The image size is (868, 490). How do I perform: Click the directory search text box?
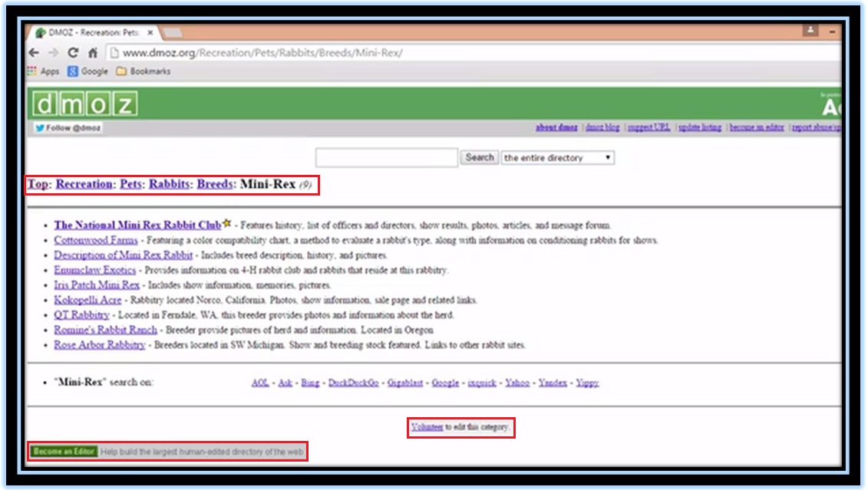[x=386, y=158]
